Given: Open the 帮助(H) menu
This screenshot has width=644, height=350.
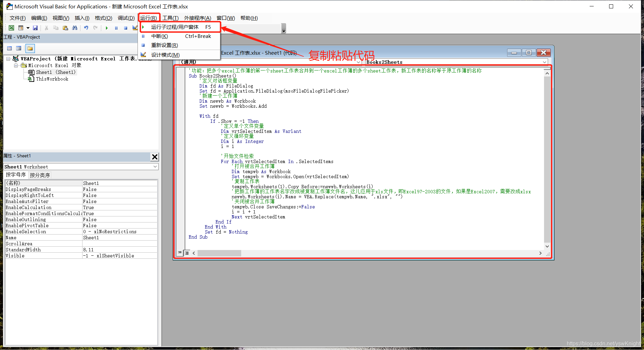Looking at the screenshot, I should pos(249,18).
